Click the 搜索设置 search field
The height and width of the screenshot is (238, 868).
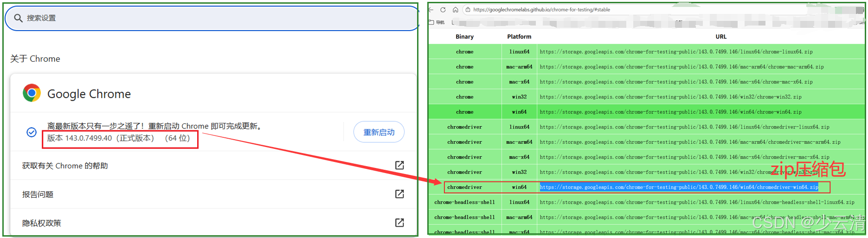click(212, 18)
